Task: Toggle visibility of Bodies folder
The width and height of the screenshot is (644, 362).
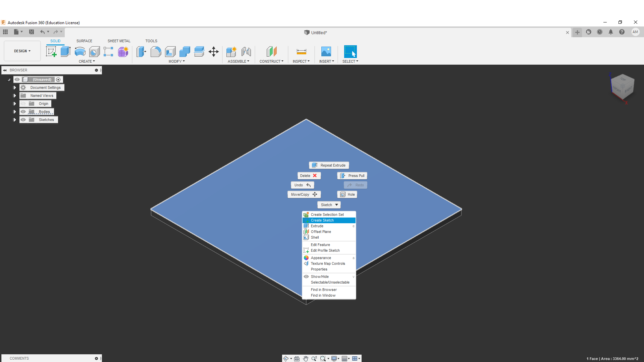Action: tap(23, 111)
